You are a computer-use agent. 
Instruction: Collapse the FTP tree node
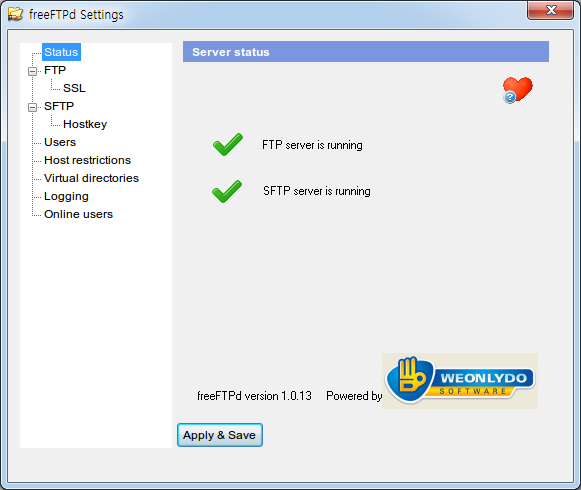(33, 71)
